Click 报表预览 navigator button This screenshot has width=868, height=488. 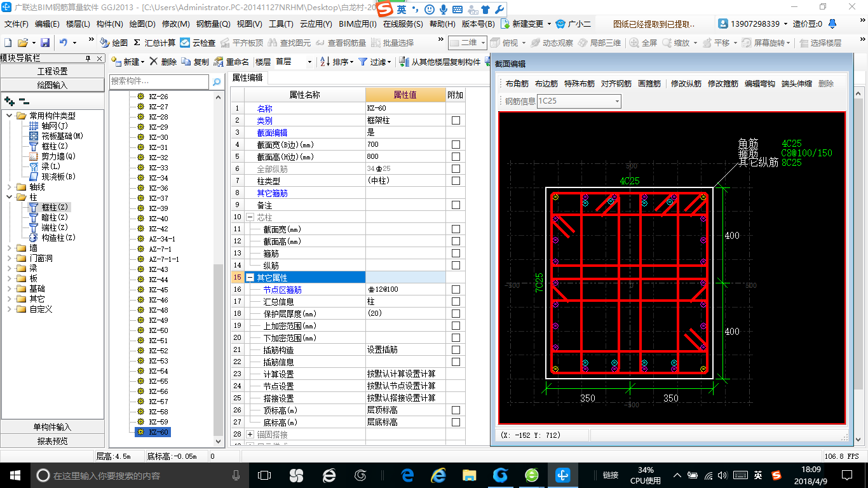[52, 440]
